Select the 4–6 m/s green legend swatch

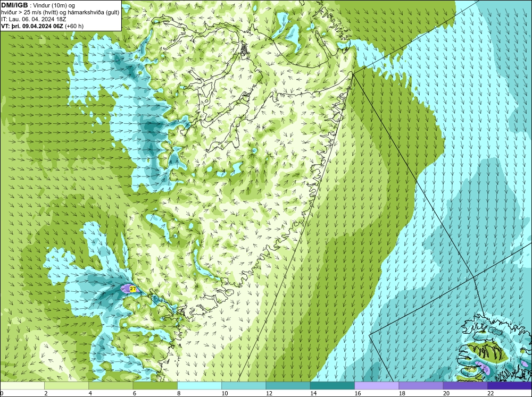pyautogui.click(x=111, y=386)
